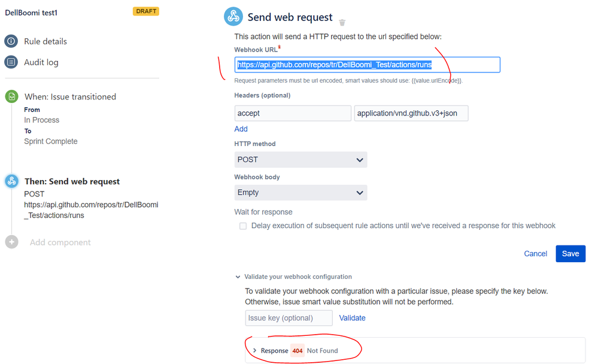
Task: Delete action using the trash icon
Action: pyautogui.click(x=342, y=23)
